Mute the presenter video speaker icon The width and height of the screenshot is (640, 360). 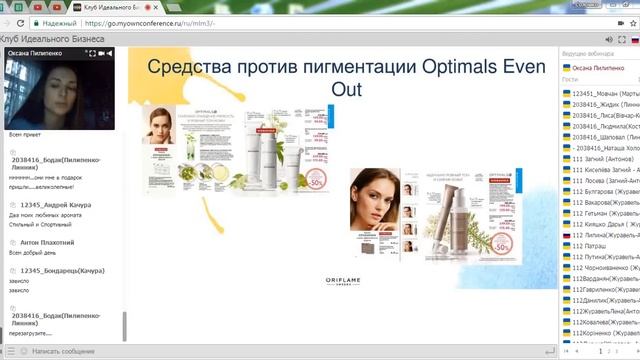109,53
